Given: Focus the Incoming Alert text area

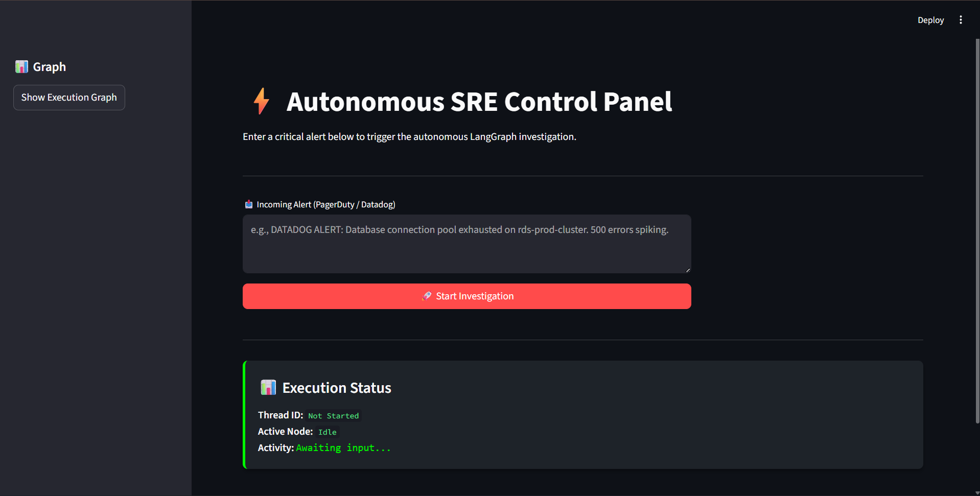Looking at the screenshot, I should point(466,244).
